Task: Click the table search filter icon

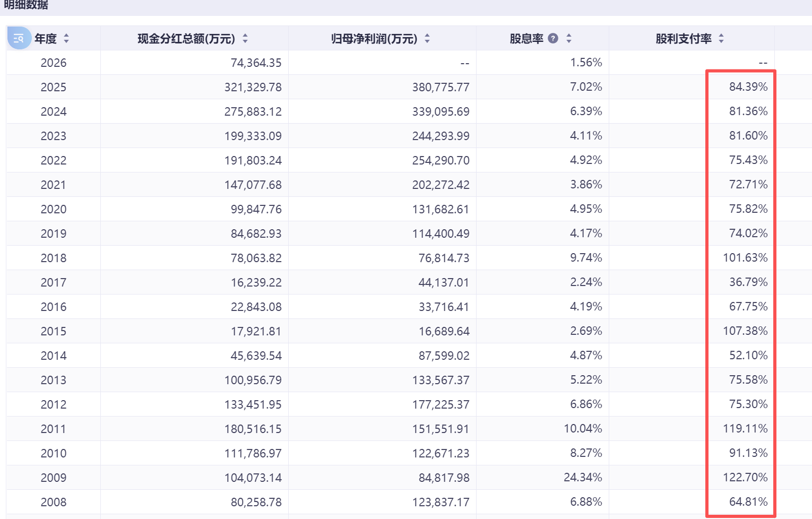Action: coord(19,38)
